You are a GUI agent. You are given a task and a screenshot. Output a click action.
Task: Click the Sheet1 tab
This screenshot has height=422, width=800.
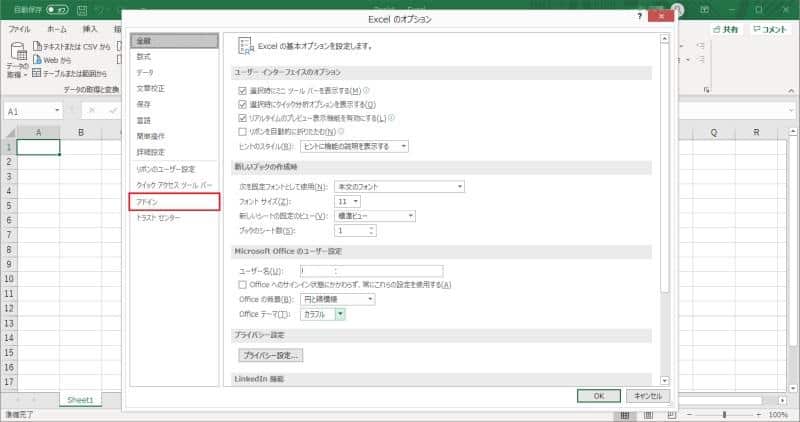[x=81, y=400]
